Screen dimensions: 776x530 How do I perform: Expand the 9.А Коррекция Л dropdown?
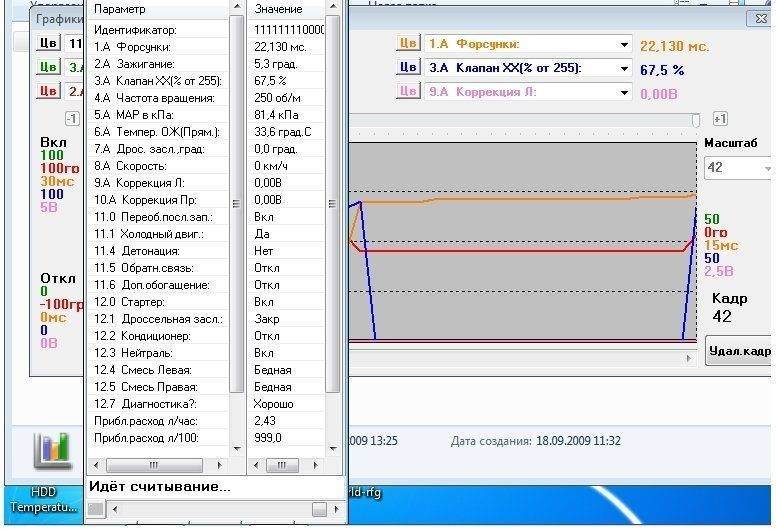(624, 93)
